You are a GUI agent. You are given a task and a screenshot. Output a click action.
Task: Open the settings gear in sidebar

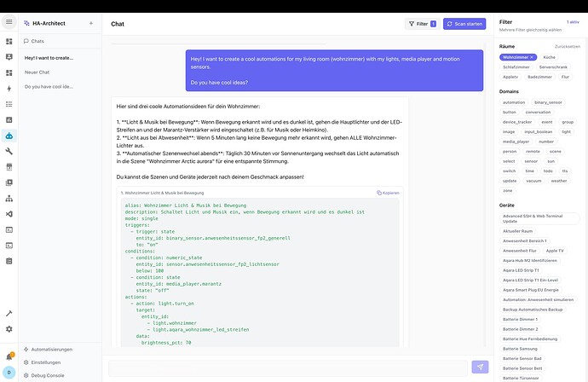(9, 328)
